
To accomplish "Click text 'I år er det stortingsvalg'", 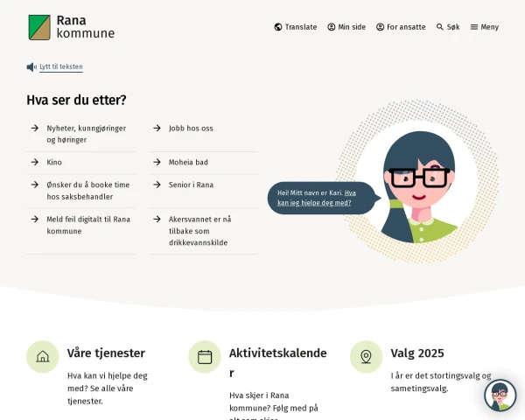I will coord(437,375).
